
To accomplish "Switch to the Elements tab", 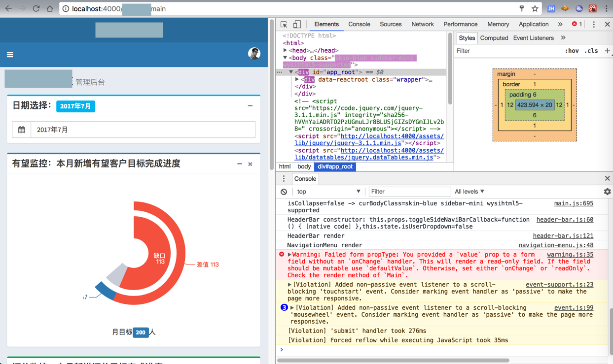I will click(326, 24).
